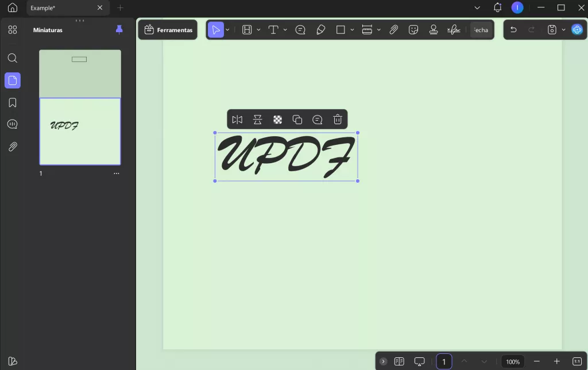Expand the Measure tool dropdown

pos(379,30)
